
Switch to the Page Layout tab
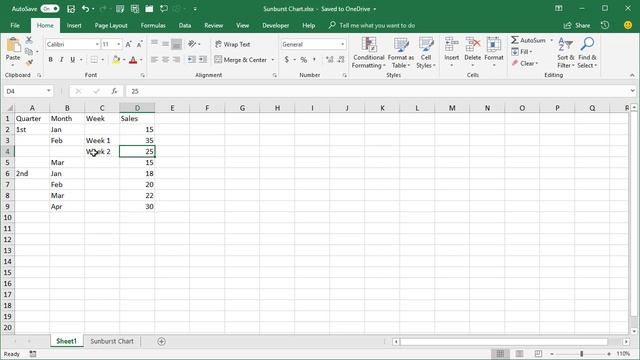point(111,25)
